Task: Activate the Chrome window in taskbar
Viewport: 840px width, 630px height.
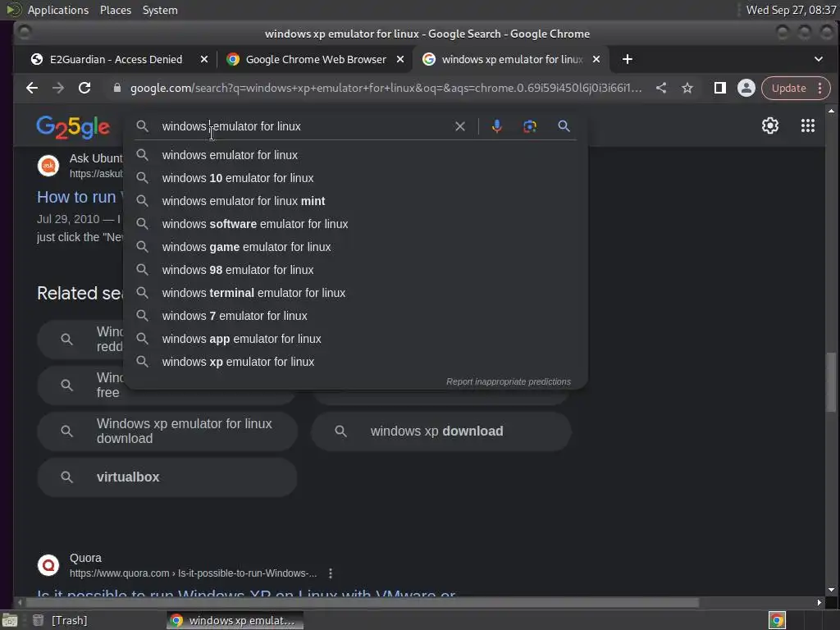Action: 235,620
